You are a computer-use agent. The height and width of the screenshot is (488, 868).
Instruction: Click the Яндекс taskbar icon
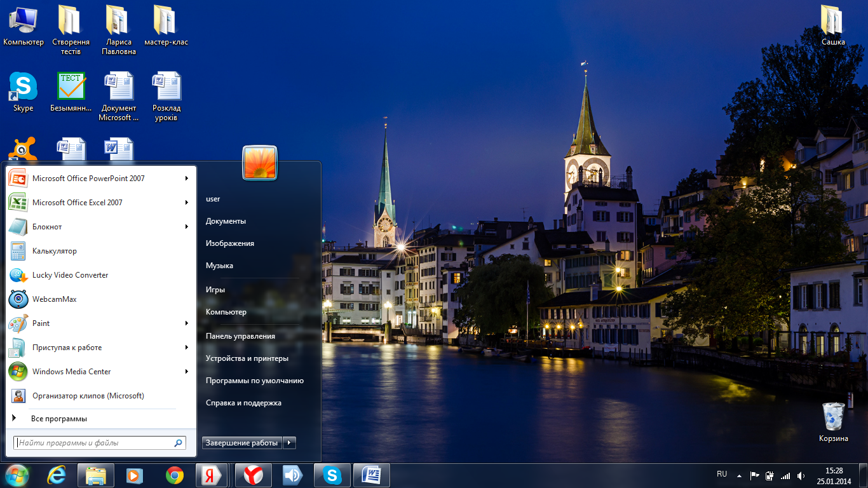(212, 475)
